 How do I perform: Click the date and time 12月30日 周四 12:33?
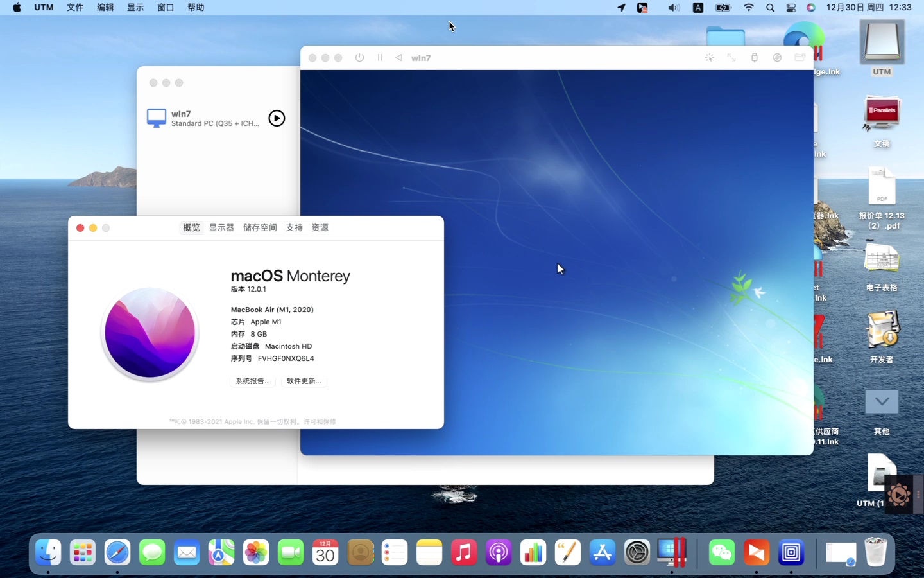click(x=869, y=8)
